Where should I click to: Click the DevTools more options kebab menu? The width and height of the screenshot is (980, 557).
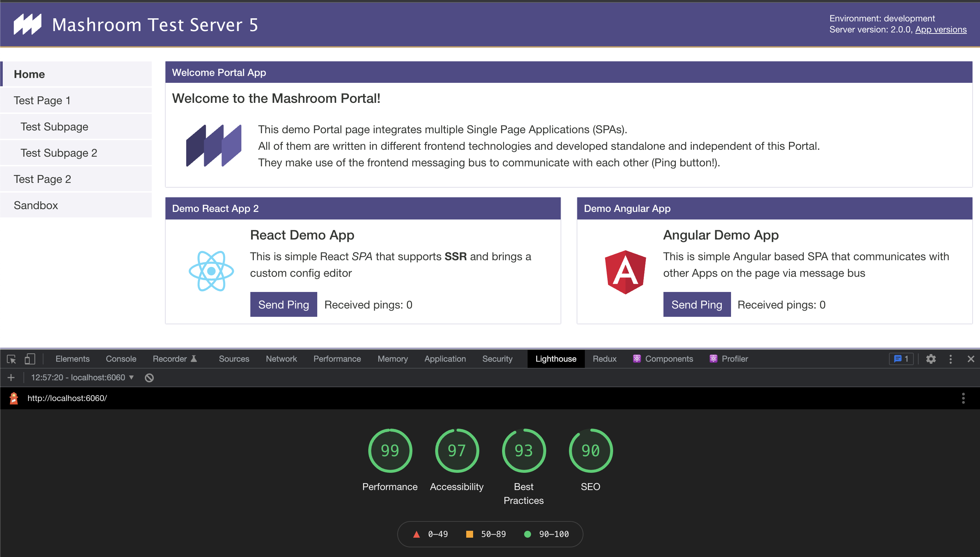[950, 359]
